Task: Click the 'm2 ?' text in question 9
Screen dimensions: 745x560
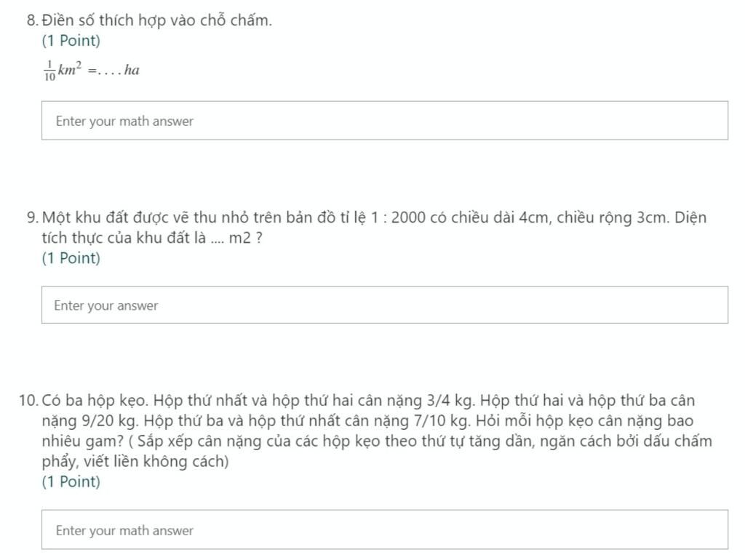Action: click(245, 238)
